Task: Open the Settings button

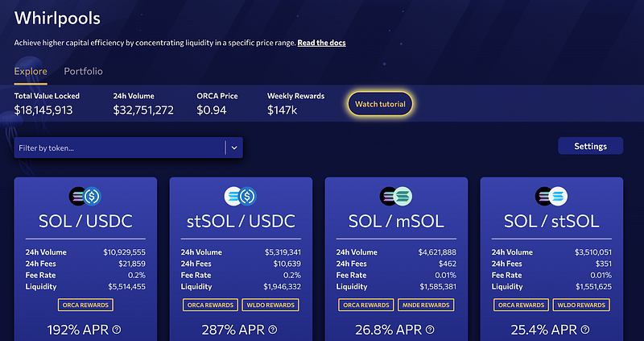Action: coord(590,146)
